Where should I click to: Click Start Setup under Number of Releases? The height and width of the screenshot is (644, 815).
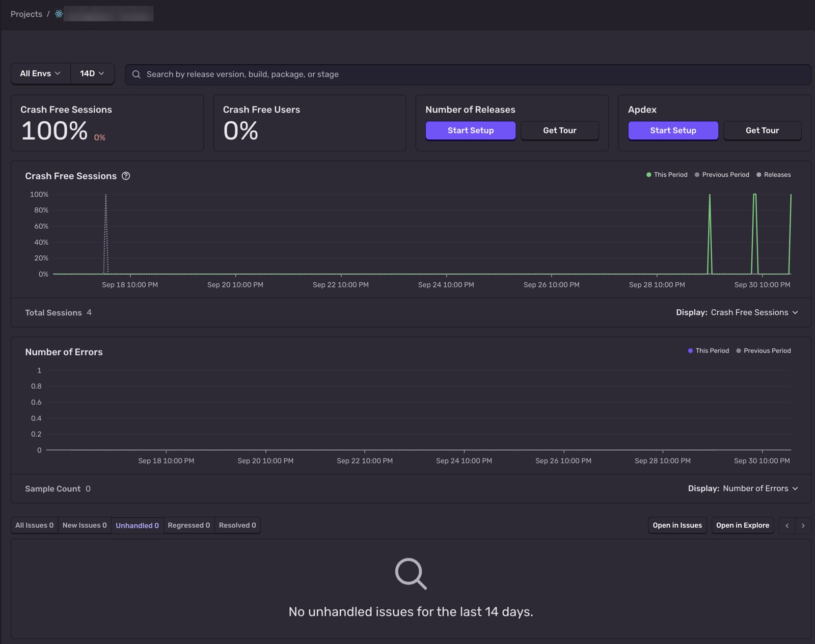tap(471, 130)
